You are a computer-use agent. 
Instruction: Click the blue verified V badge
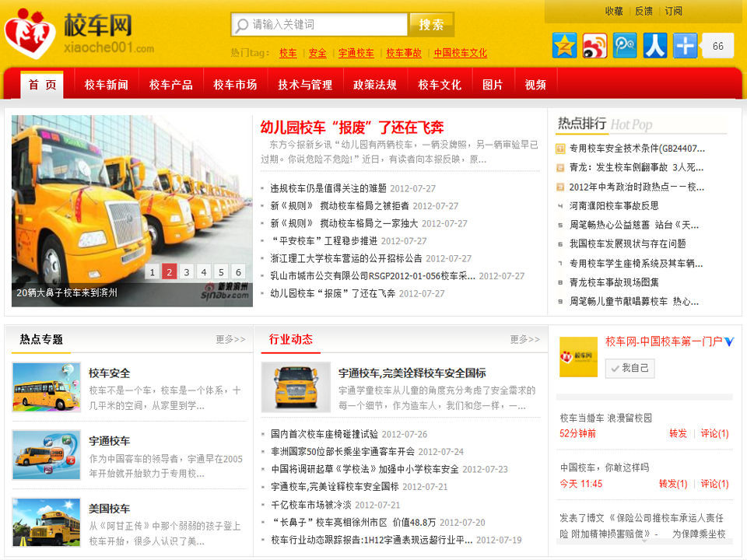729,342
